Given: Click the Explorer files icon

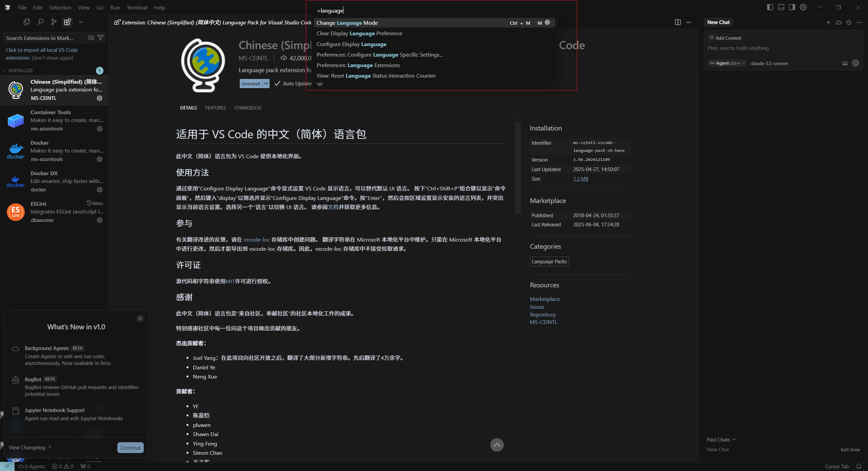Looking at the screenshot, I should (26, 22).
